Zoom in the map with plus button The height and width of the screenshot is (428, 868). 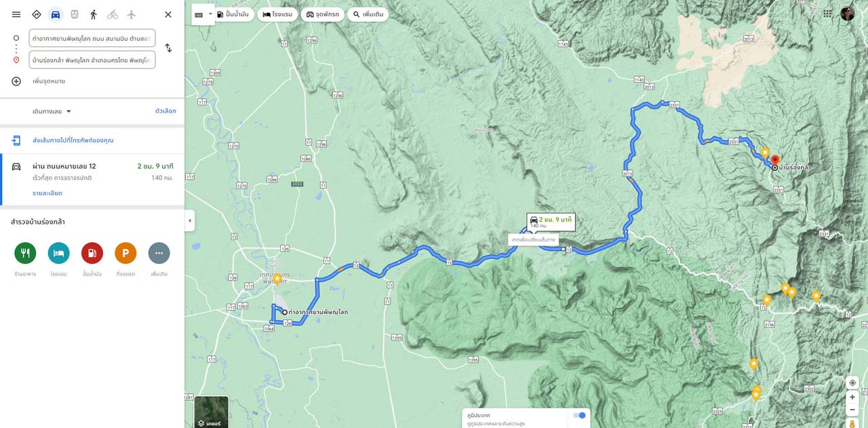852,397
